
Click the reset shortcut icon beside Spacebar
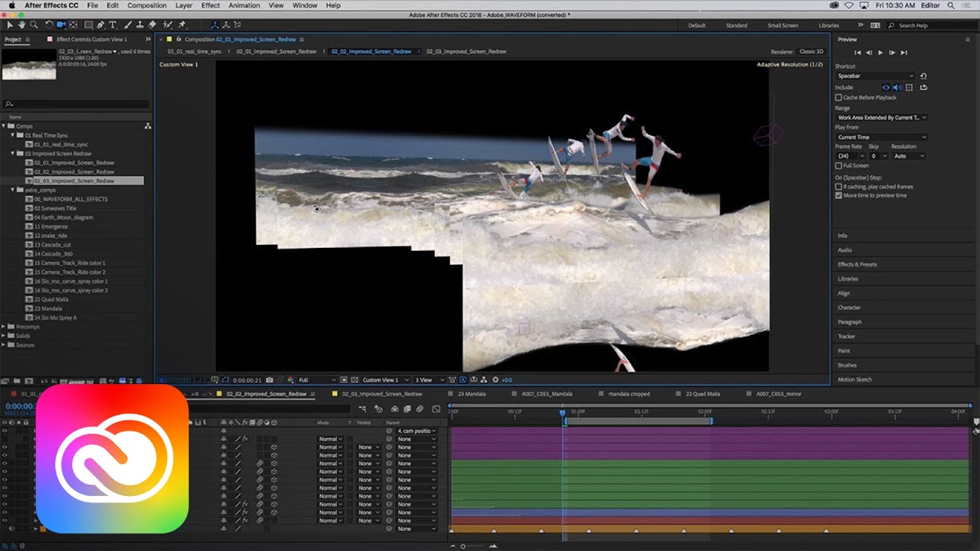[x=923, y=76]
